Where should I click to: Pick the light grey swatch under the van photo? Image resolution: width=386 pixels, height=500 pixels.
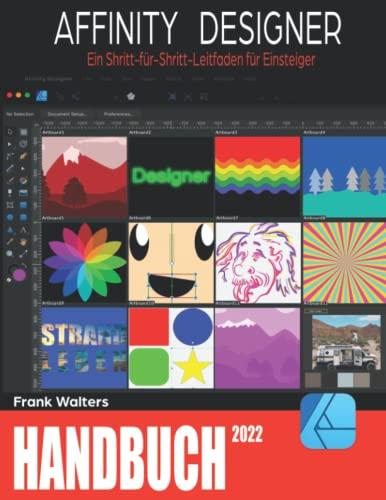[x=345, y=380]
